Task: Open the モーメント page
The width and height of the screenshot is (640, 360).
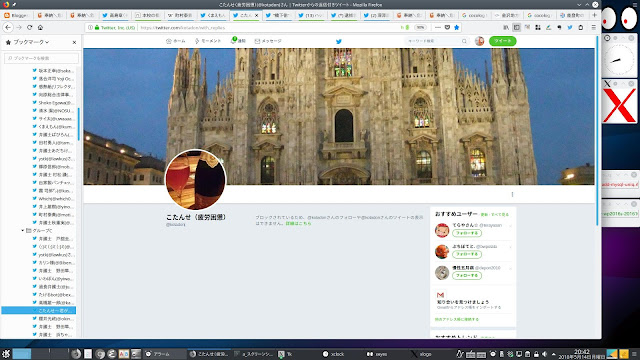Action: click(208, 41)
